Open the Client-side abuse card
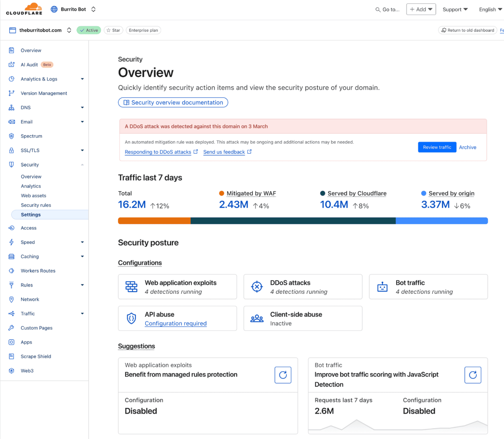Image resolution: width=504 pixels, height=439 pixels. click(x=303, y=319)
